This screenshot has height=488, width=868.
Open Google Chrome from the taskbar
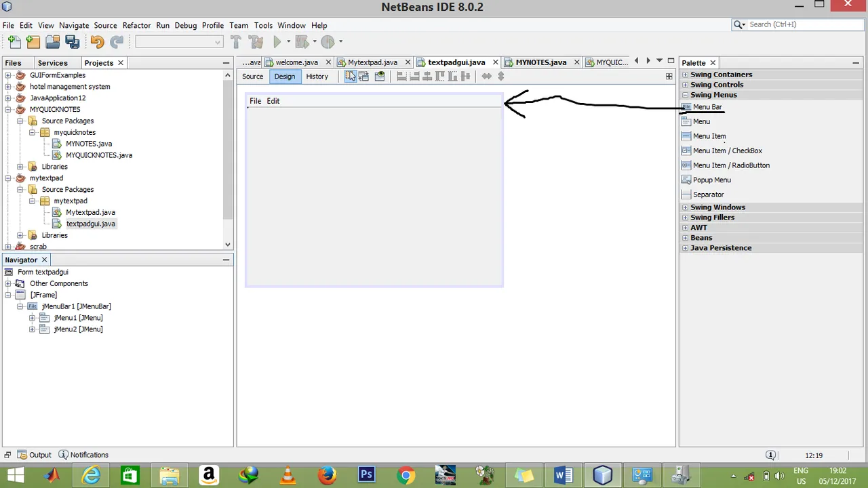[406, 474]
